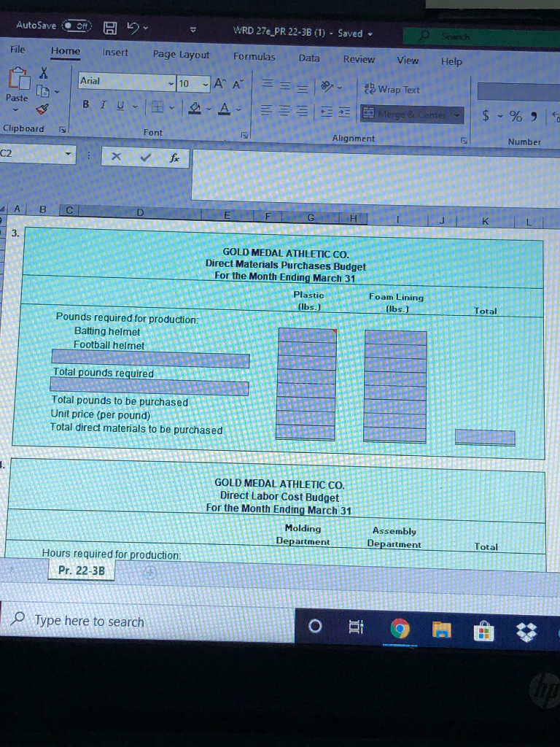
Task: Switch to the Review tab
Action: (359, 60)
